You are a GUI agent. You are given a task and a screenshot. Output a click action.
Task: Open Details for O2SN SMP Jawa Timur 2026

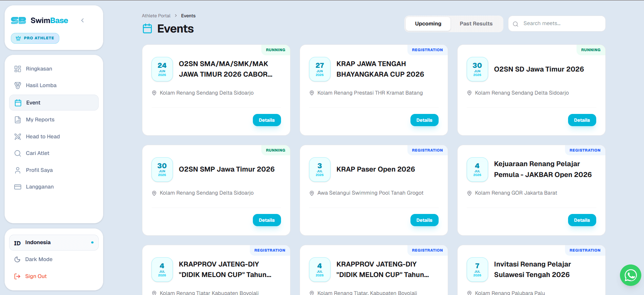point(267,220)
